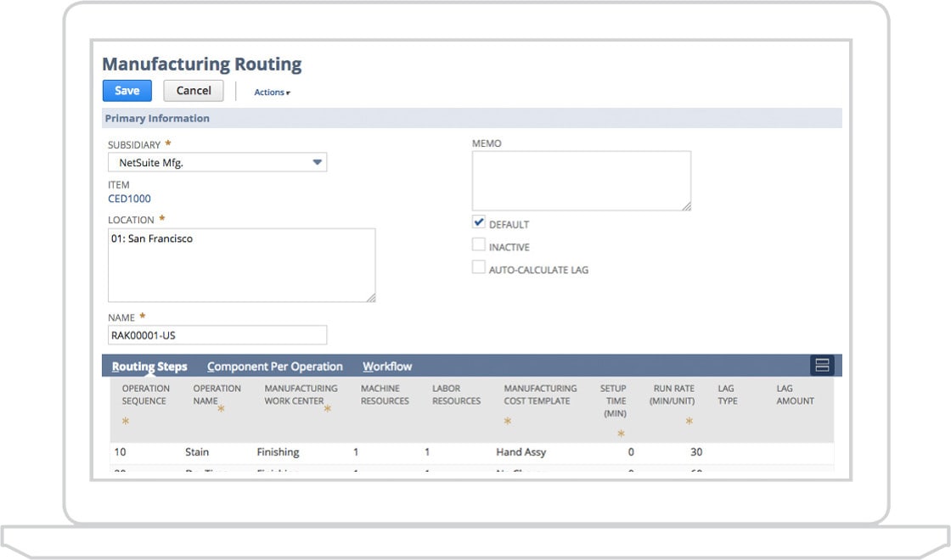Click the Primary Information section header
The height and width of the screenshot is (560, 951).
coord(472,118)
